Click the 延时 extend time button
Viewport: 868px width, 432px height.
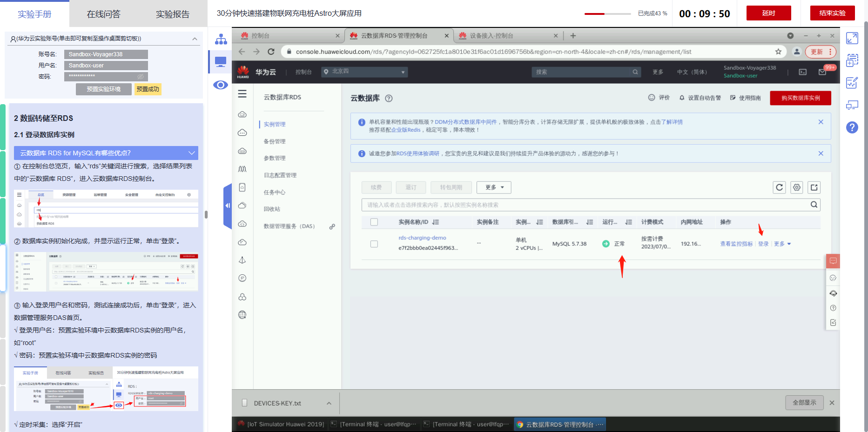(769, 13)
